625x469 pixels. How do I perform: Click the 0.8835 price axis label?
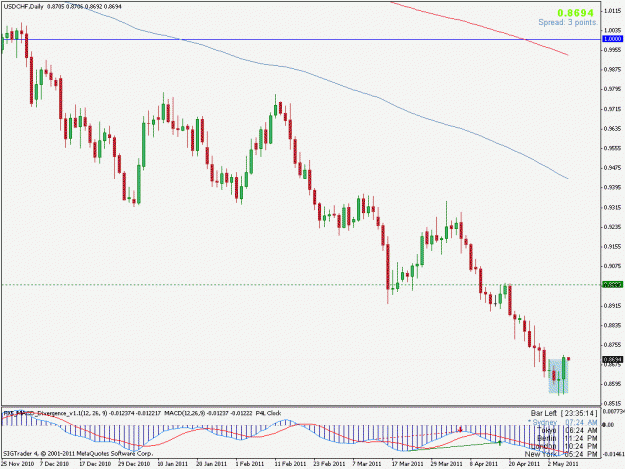click(613, 326)
